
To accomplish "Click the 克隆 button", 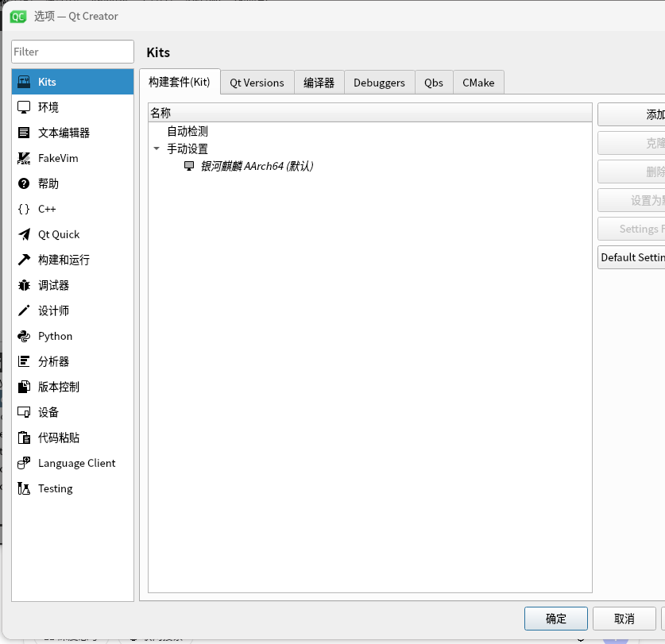I will pyautogui.click(x=632, y=143).
